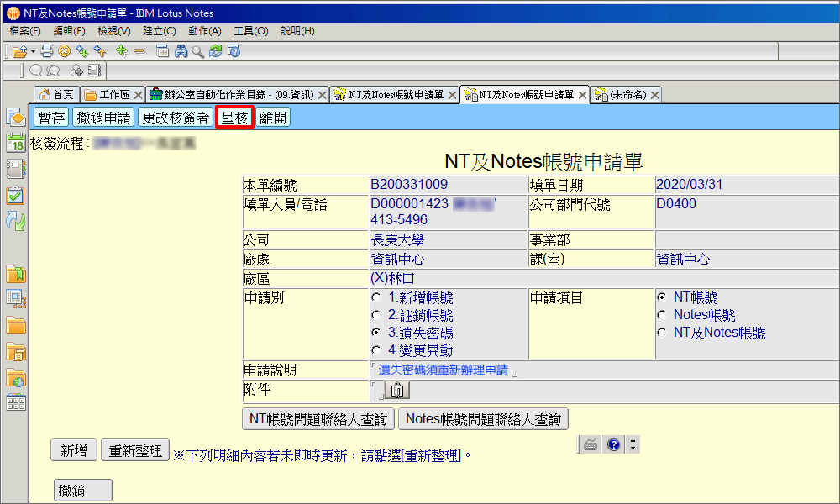Click the Properties box toolbar icon
The image size is (840, 504).
click(x=162, y=51)
